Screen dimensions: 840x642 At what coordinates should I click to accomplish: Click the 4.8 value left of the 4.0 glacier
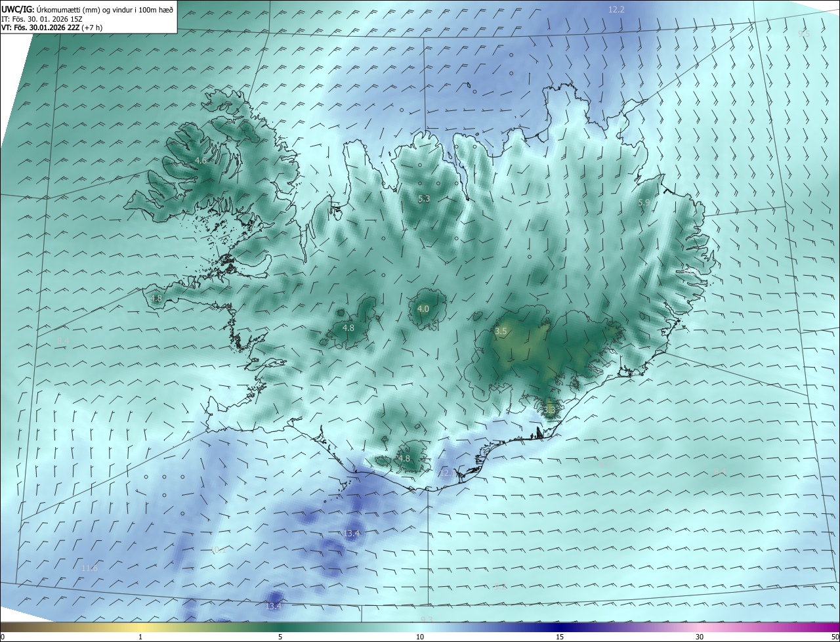(348, 328)
